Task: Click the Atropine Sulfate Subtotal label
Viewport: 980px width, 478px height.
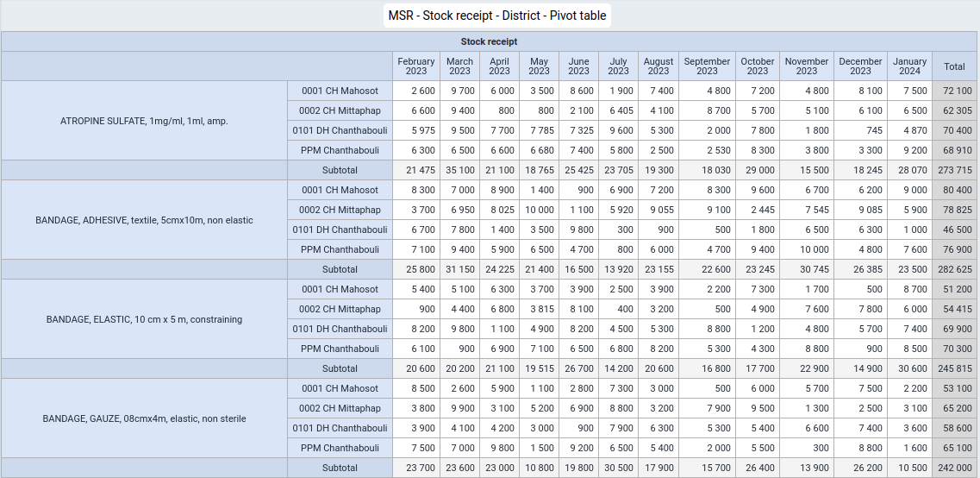Action: (340, 170)
